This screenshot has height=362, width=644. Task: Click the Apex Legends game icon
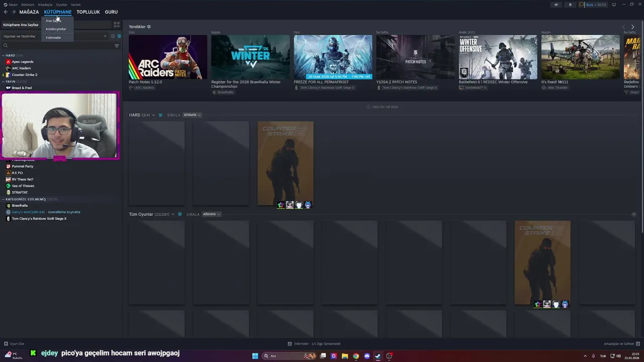tap(8, 62)
